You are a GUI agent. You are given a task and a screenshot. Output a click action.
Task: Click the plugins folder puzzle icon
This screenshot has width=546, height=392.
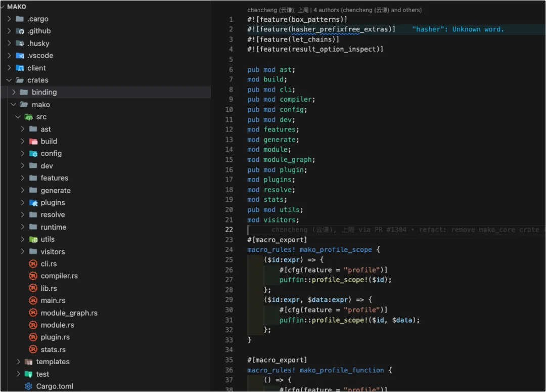pyautogui.click(x=33, y=203)
